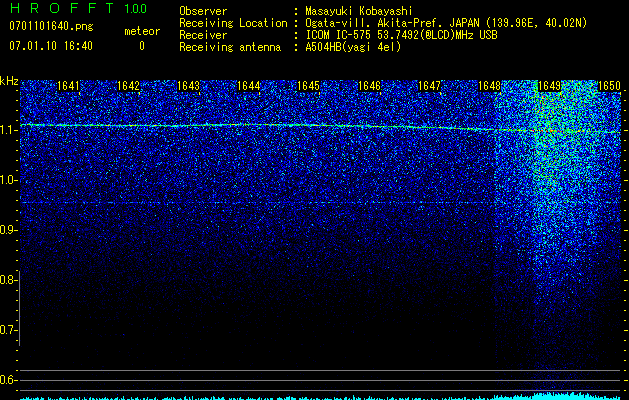Click the Receiving Location label

[233, 23]
